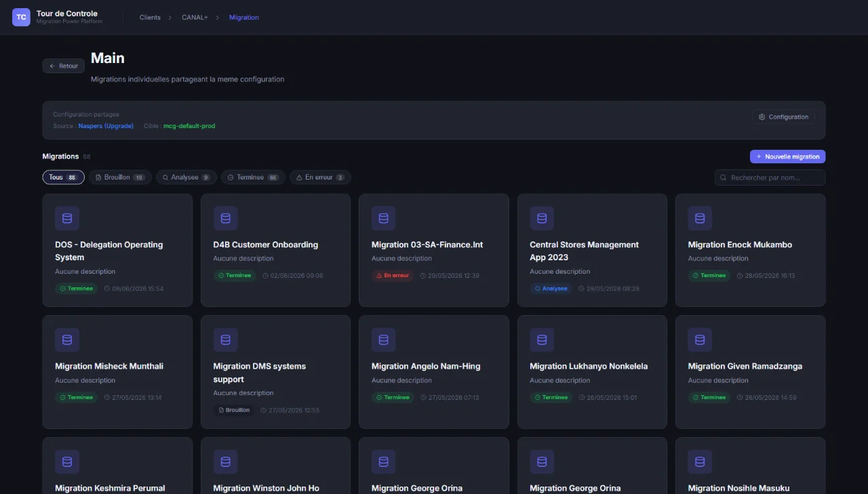Click database icon on Migration Angelo Nam-Hing card
This screenshot has width=868, height=494.
coord(383,339)
